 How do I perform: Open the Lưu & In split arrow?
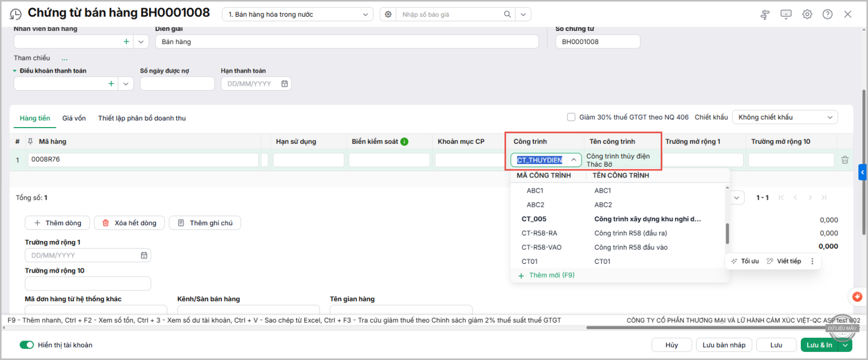pos(845,345)
